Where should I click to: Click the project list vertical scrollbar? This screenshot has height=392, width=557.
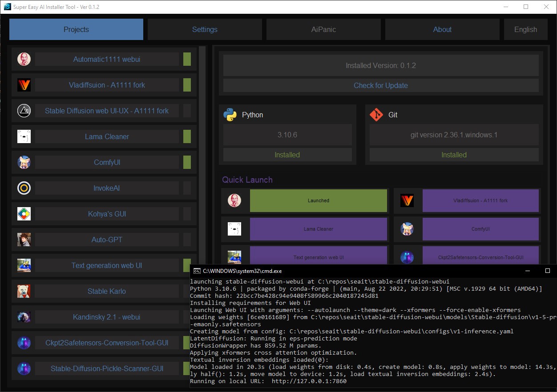coord(202,156)
